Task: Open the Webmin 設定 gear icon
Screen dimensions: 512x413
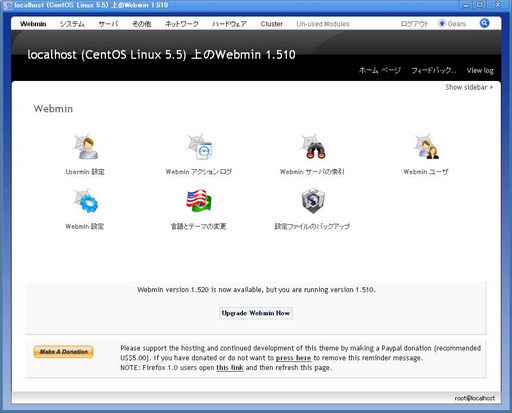Action: pos(85,201)
